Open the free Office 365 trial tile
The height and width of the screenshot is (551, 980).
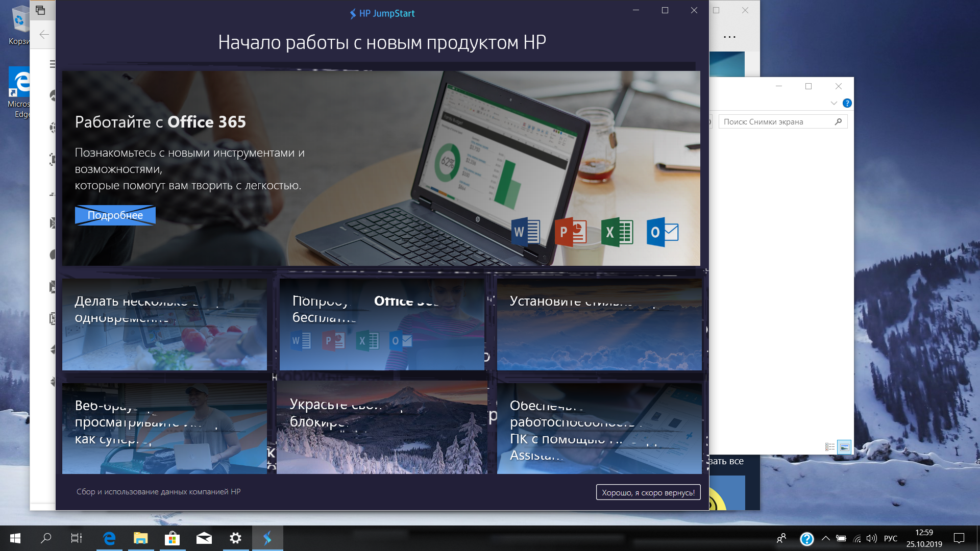[x=382, y=324]
